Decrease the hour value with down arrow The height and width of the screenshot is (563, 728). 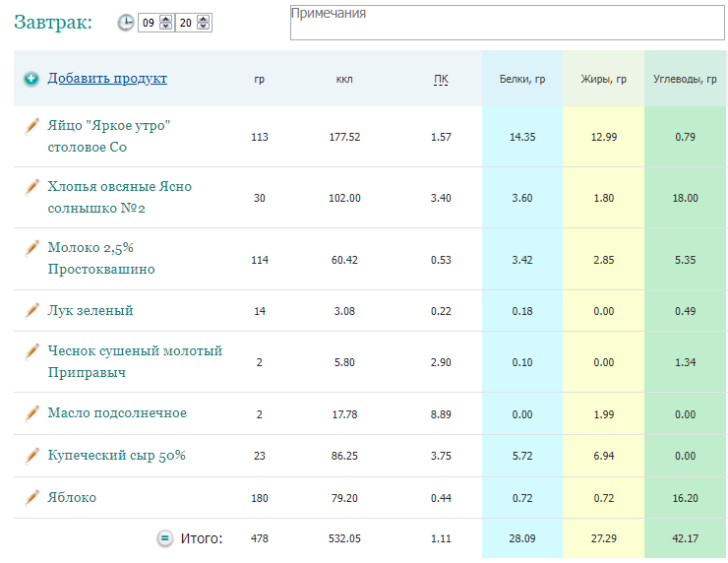[165, 26]
